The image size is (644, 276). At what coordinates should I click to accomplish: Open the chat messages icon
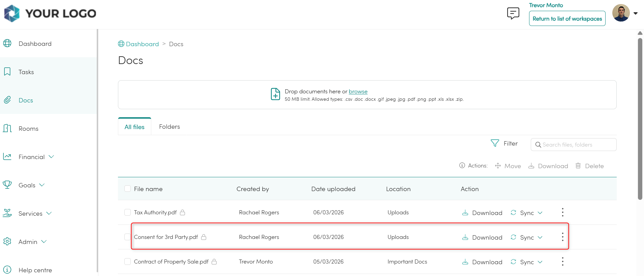point(513,13)
